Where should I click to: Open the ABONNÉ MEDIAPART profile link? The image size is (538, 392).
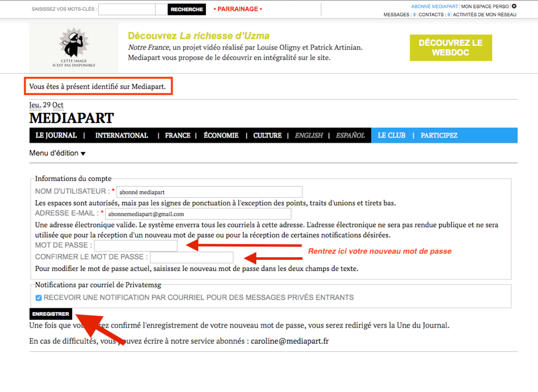(434, 6)
